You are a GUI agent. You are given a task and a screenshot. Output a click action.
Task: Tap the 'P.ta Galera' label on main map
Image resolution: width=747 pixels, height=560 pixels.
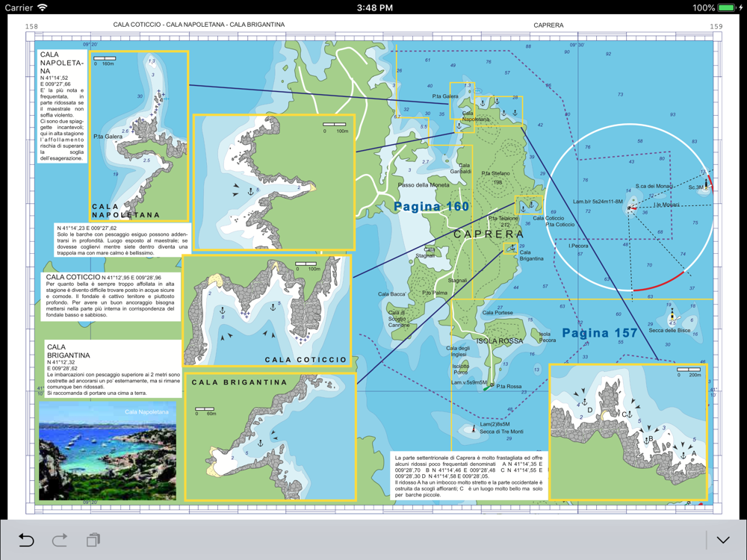tap(445, 96)
